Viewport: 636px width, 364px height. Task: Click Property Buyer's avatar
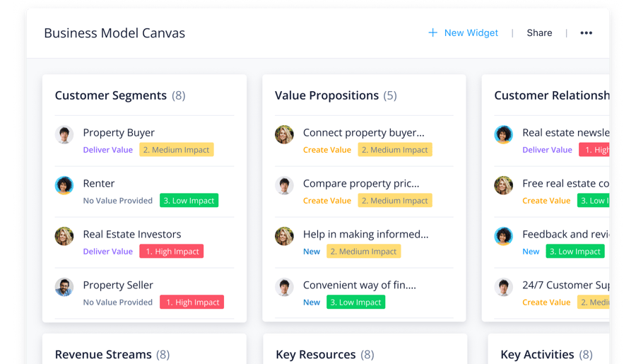64,135
